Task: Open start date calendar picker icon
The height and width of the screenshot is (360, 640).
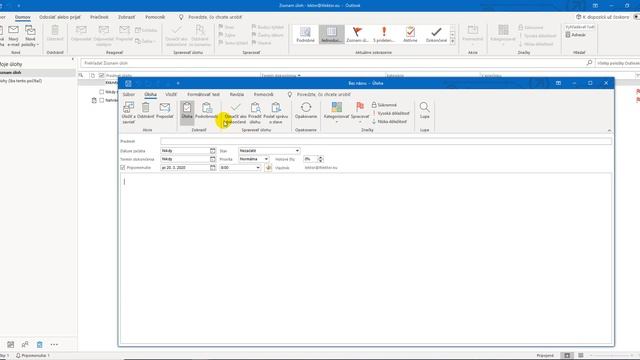Action: point(213,151)
